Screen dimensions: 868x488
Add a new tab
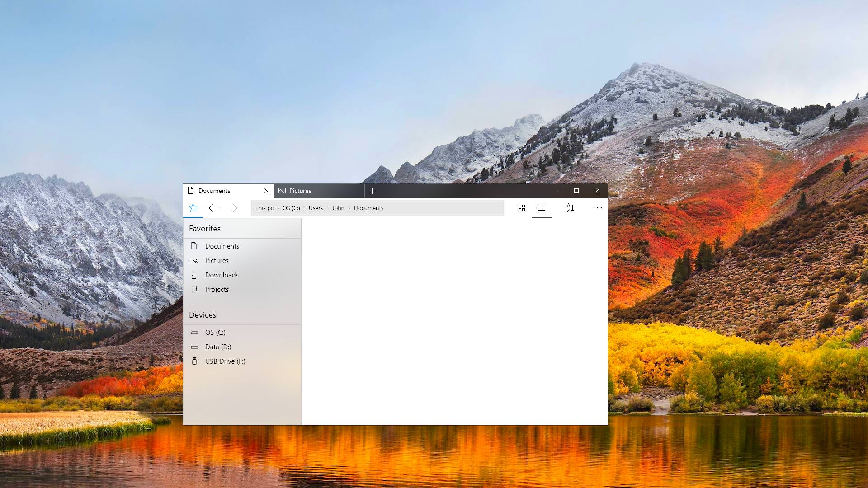(372, 190)
